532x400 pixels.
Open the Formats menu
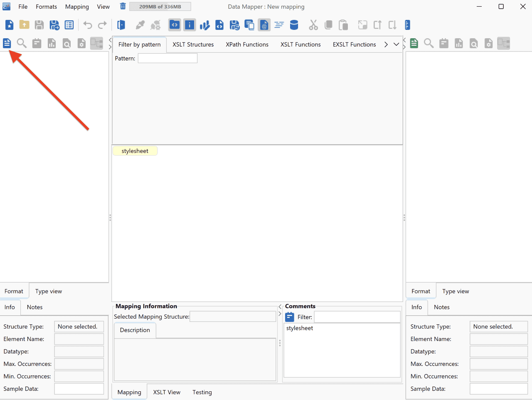(x=46, y=7)
